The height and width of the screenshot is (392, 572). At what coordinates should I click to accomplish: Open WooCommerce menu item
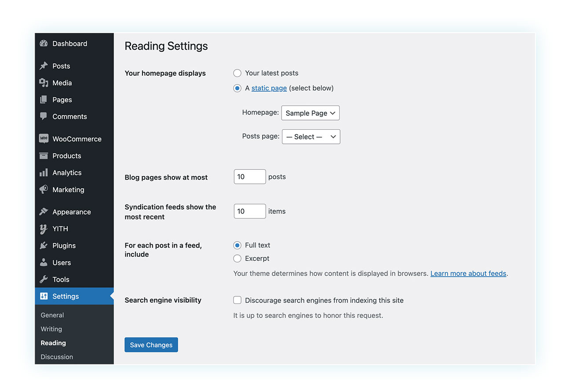coord(74,139)
